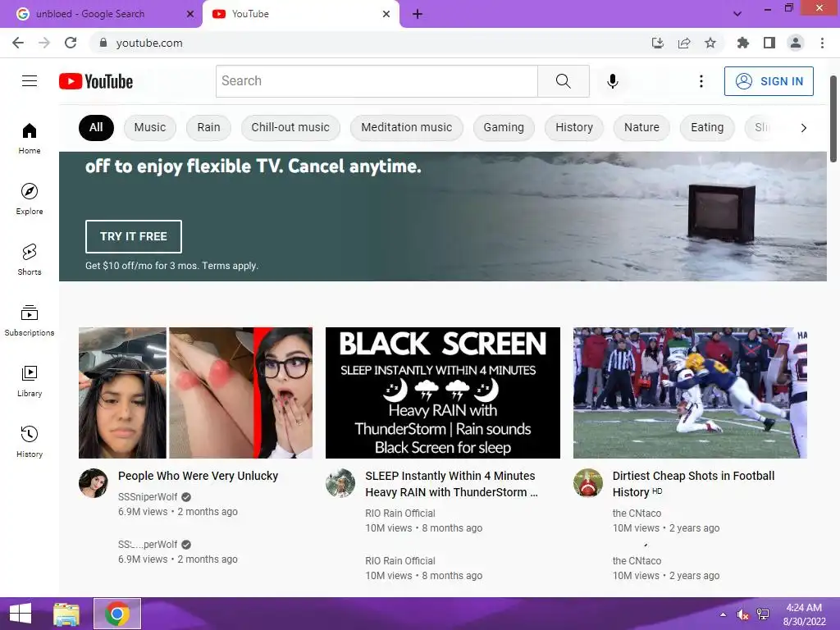This screenshot has width=840, height=630.
Task: Click TRY IT FREE button
Action: 134,236
